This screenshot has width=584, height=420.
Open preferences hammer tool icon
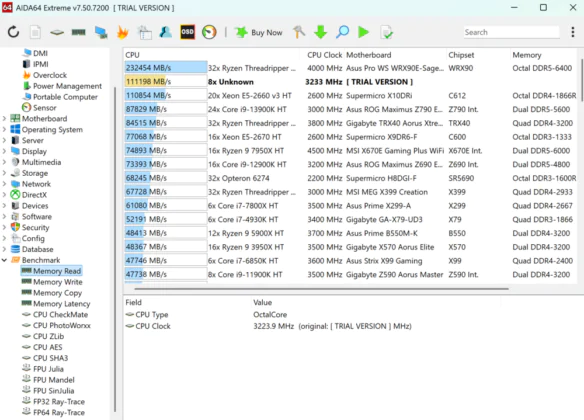(299, 32)
